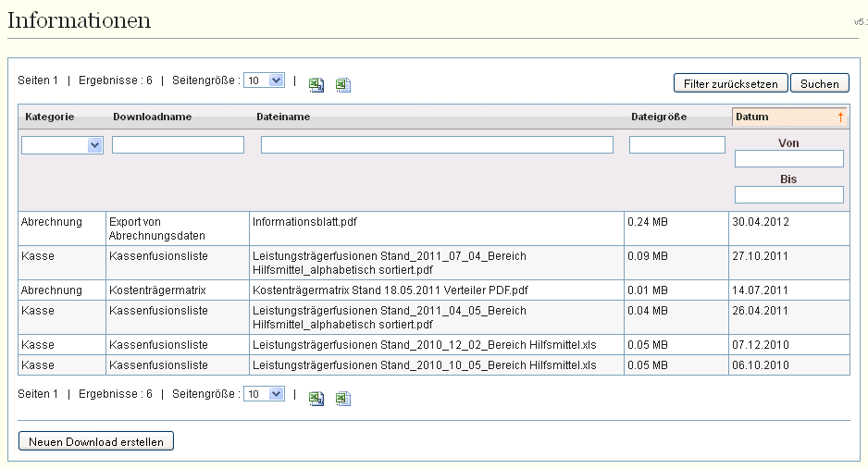This screenshot has height=469, width=868.
Task: Click Kassenfusionsliste in the 26.04.2011 row
Action: [158, 311]
